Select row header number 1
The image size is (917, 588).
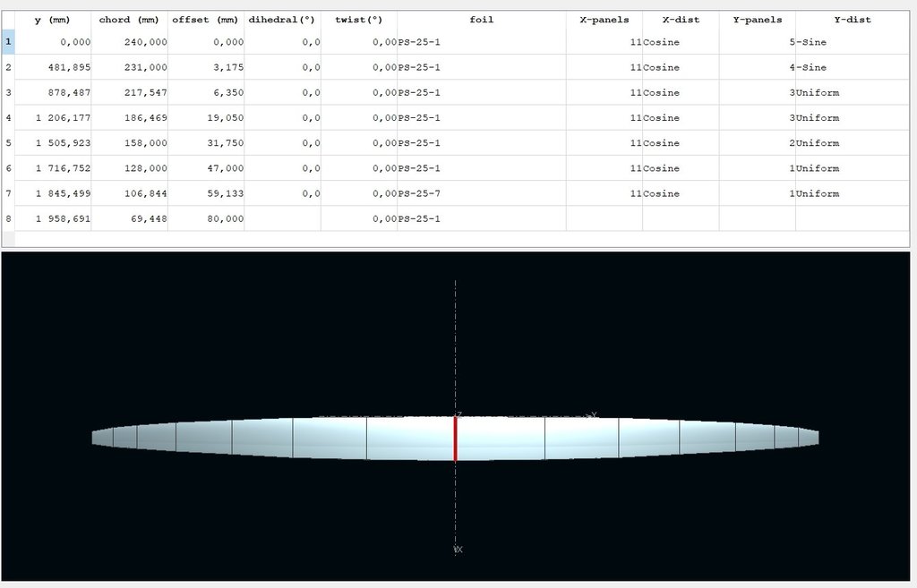[x=8, y=42]
